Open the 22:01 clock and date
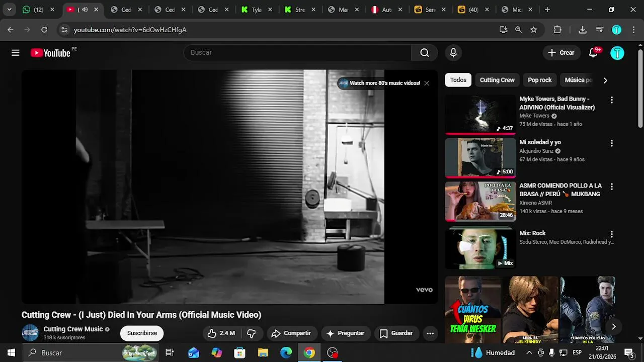Screen dimensions: 644x362 (x=602, y=352)
